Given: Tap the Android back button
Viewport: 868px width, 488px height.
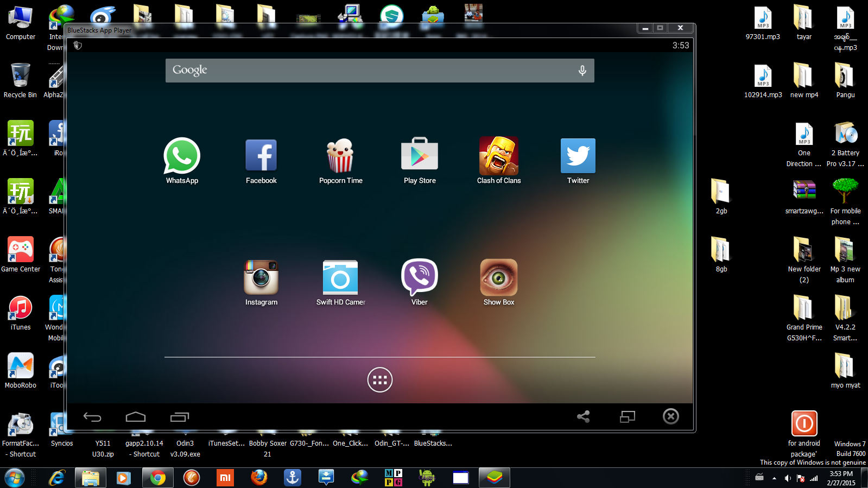Looking at the screenshot, I should [92, 417].
